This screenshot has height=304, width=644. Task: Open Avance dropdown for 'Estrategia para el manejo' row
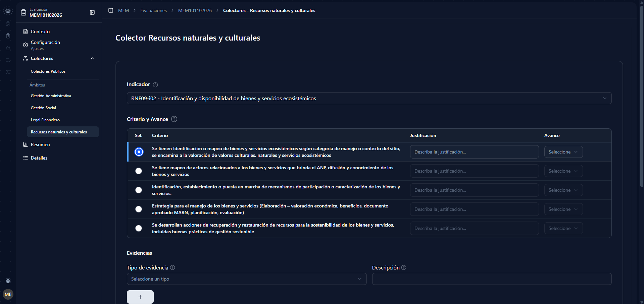coord(563,209)
